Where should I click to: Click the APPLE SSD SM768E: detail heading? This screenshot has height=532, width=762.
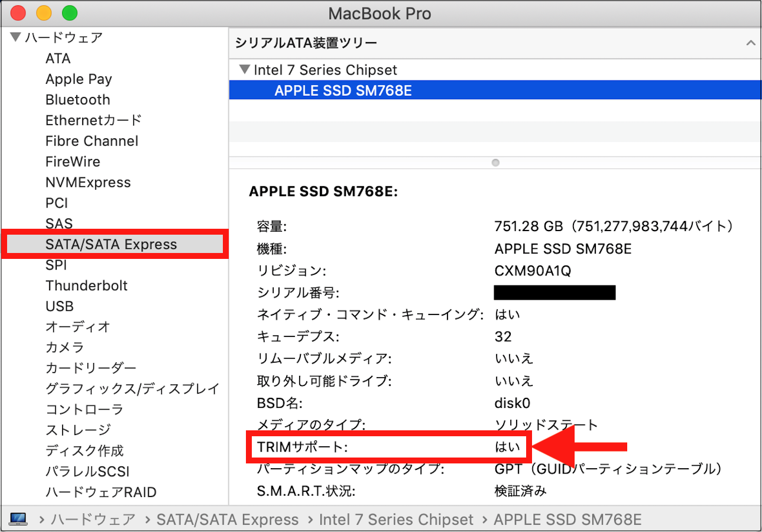[x=324, y=191]
